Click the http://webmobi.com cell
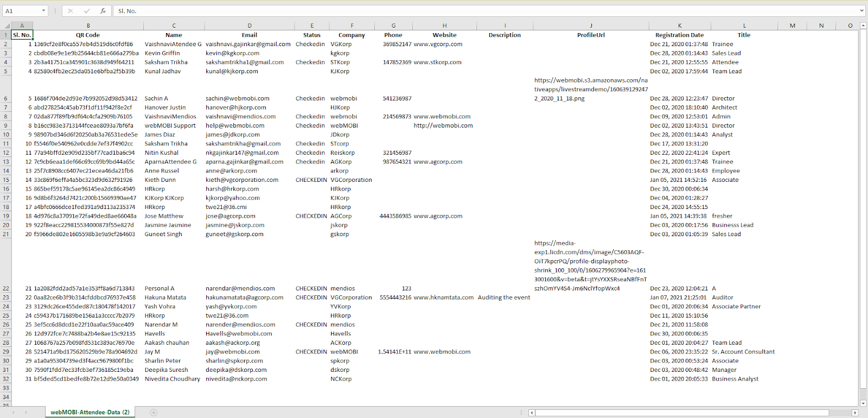Viewport: 868px width, 418px height. [444, 125]
